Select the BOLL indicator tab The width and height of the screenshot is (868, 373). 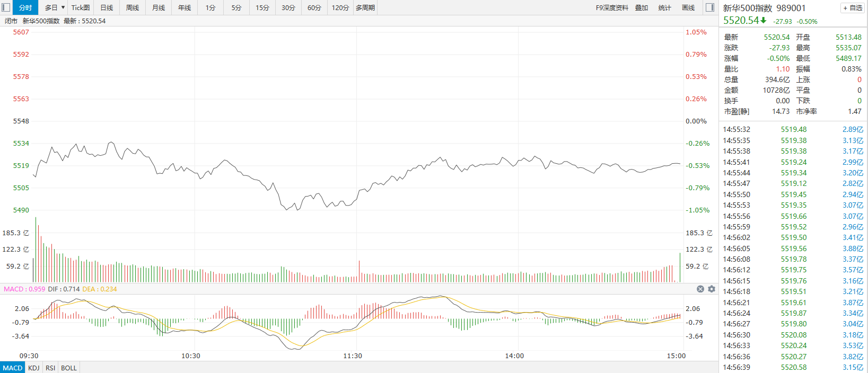[x=69, y=368]
